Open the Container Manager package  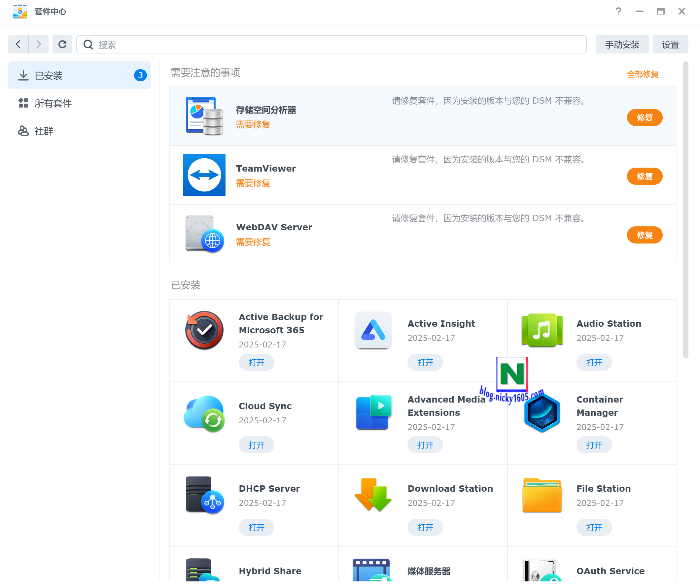tap(594, 445)
